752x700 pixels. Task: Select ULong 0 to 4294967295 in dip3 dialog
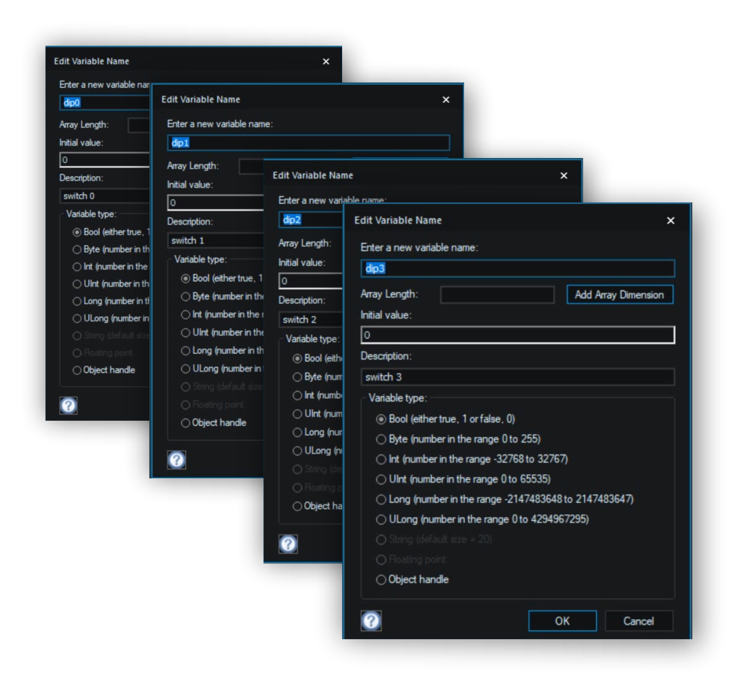point(483,519)
